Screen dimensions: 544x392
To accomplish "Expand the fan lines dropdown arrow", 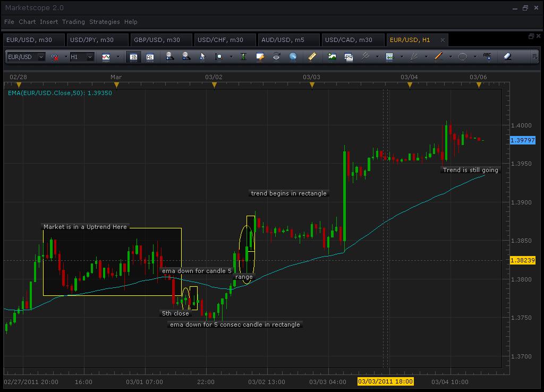I will point(426,57).
